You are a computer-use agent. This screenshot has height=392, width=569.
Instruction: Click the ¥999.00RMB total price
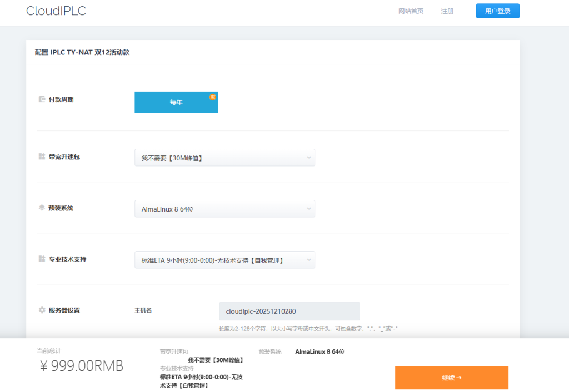(x=82, y=366)
